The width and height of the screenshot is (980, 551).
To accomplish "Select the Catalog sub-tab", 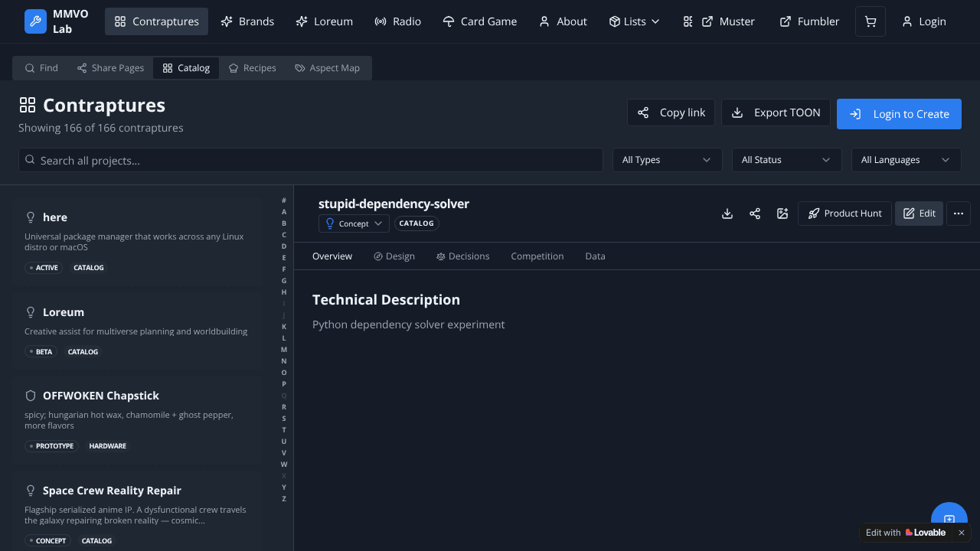I will tap(186, 68).
